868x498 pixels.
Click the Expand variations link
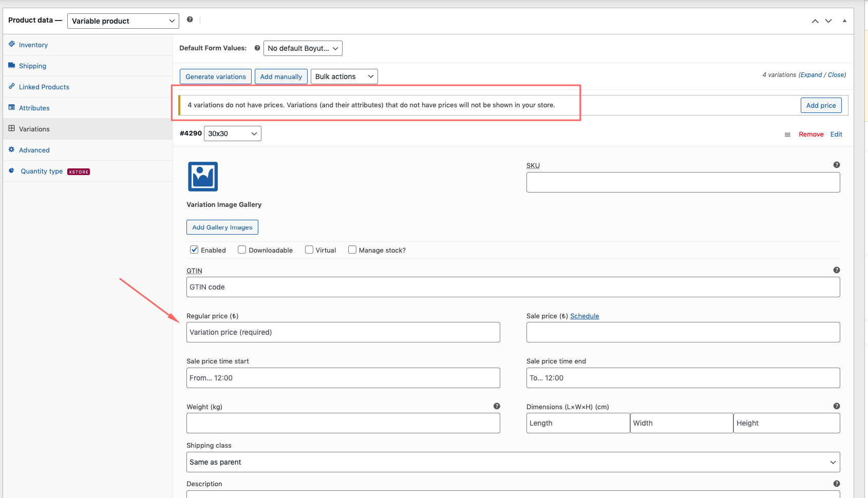[x=811, y=75]
